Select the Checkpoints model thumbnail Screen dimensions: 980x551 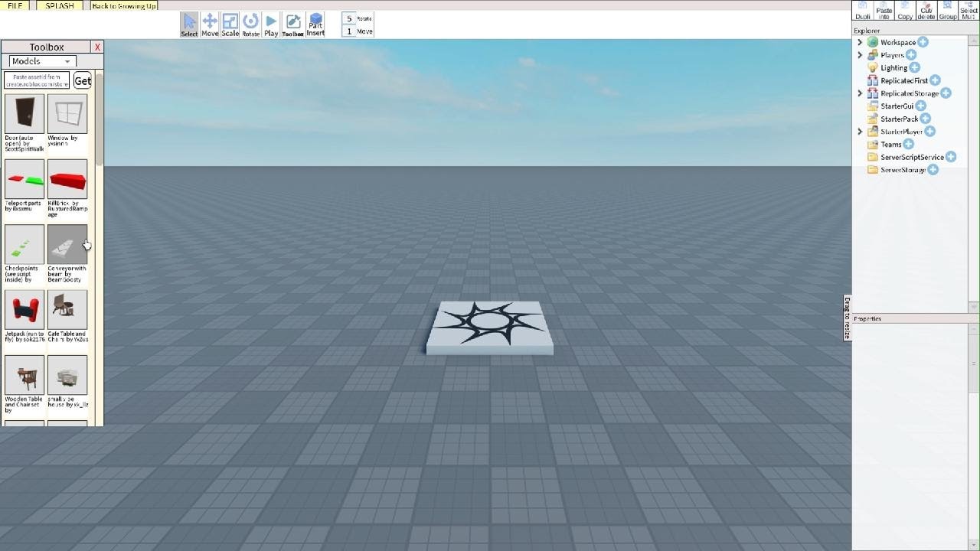(24, 244)
